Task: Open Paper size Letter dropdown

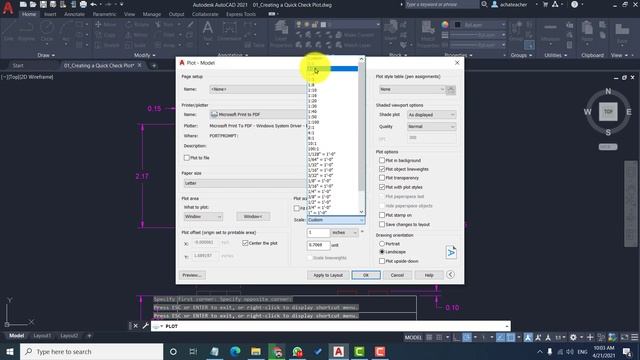Action: [244, 183]
